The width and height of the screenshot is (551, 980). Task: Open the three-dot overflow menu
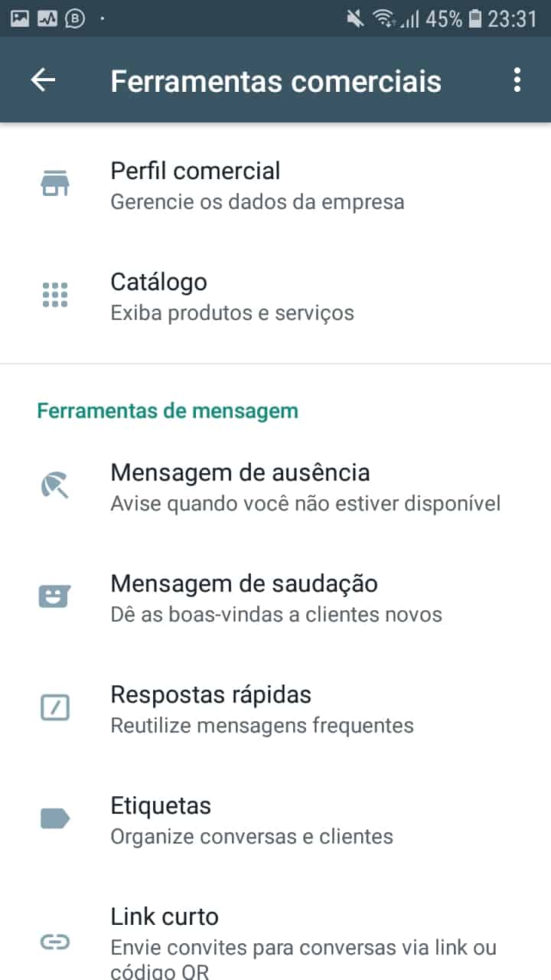[x=517, y=80]
